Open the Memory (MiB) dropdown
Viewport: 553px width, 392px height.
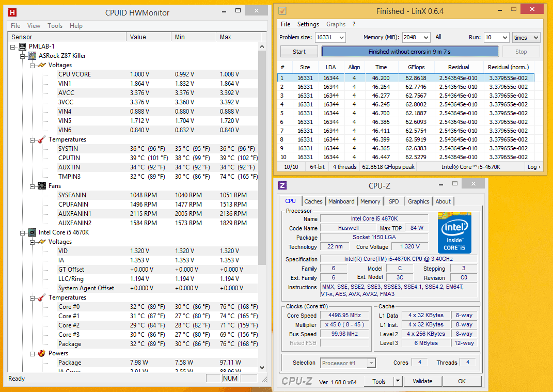pyautogui.click(x=425, y=38)
